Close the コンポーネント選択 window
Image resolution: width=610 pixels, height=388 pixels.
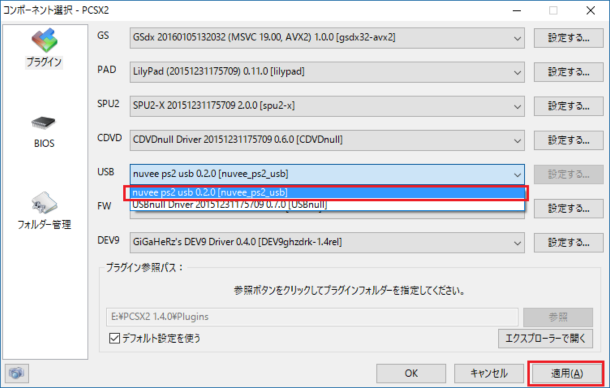click(591, 11)
